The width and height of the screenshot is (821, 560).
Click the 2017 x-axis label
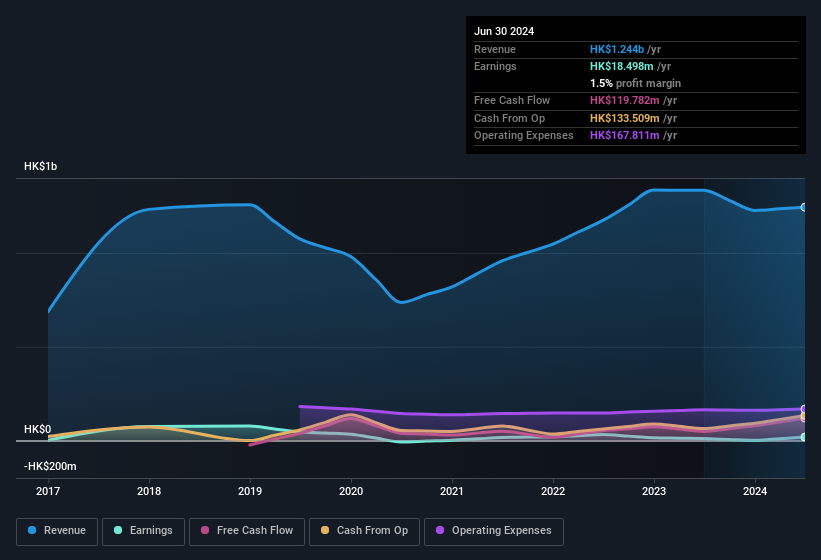[x=48, y=491]
